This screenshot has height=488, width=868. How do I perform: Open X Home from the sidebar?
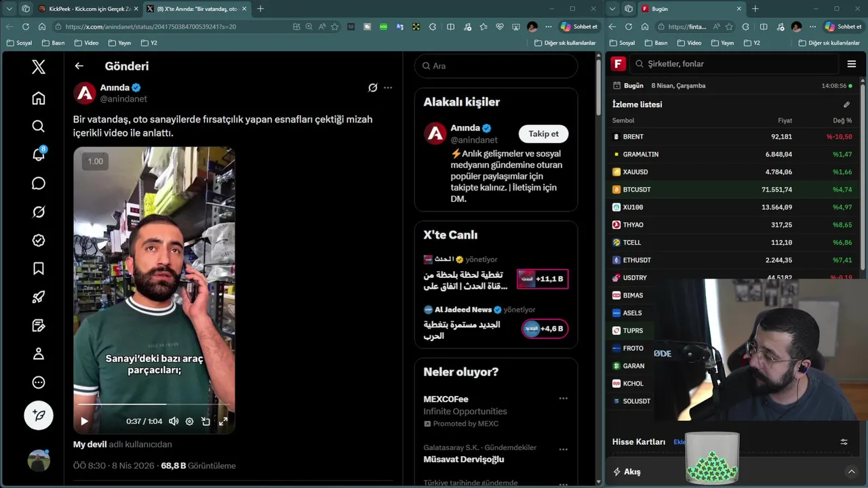[39, 98]
